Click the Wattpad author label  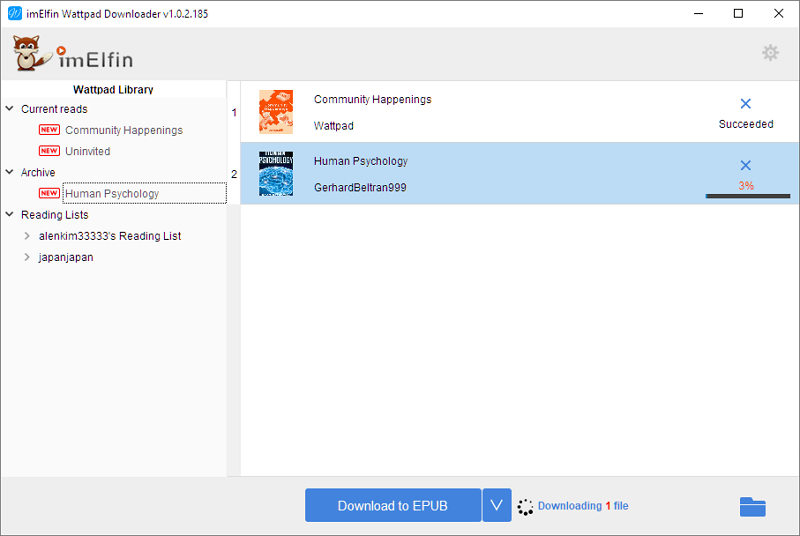(334, 126)
